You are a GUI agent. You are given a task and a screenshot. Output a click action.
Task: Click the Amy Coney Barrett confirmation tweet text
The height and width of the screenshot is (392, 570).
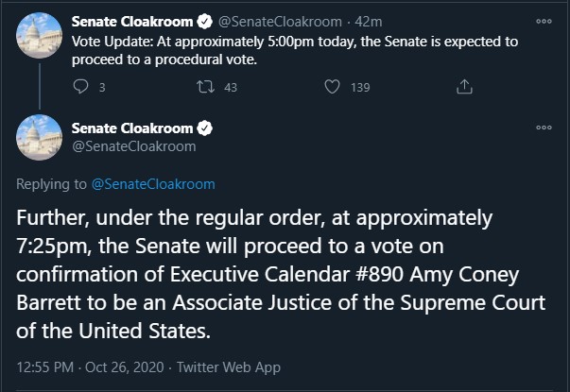coord(281,274)
